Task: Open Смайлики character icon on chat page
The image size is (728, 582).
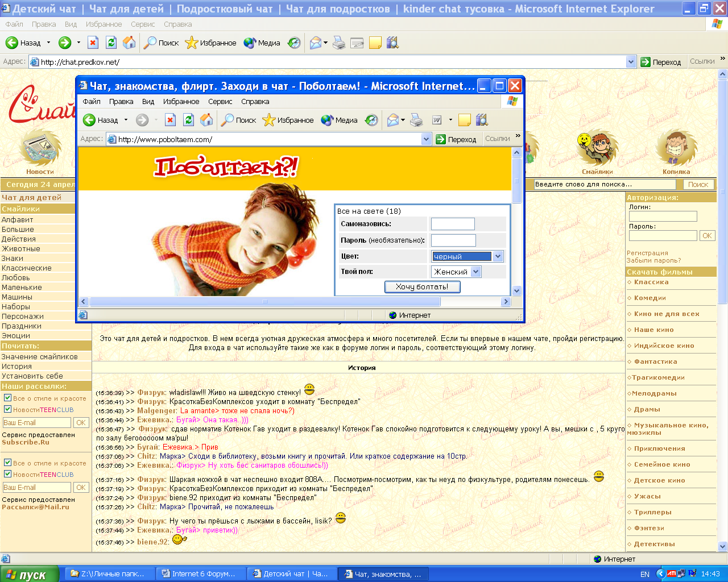Action: coord(597,149)
